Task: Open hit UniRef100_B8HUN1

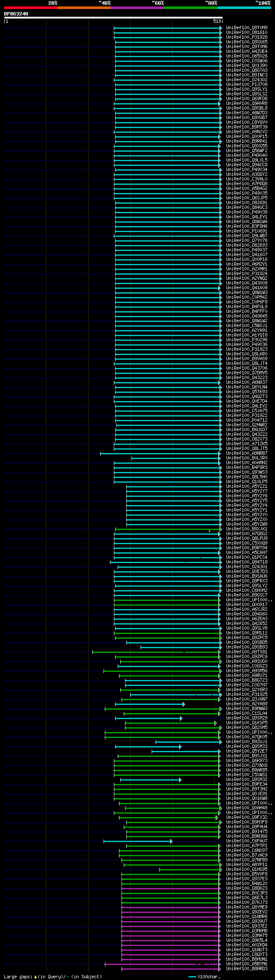Action: [247, 959]
